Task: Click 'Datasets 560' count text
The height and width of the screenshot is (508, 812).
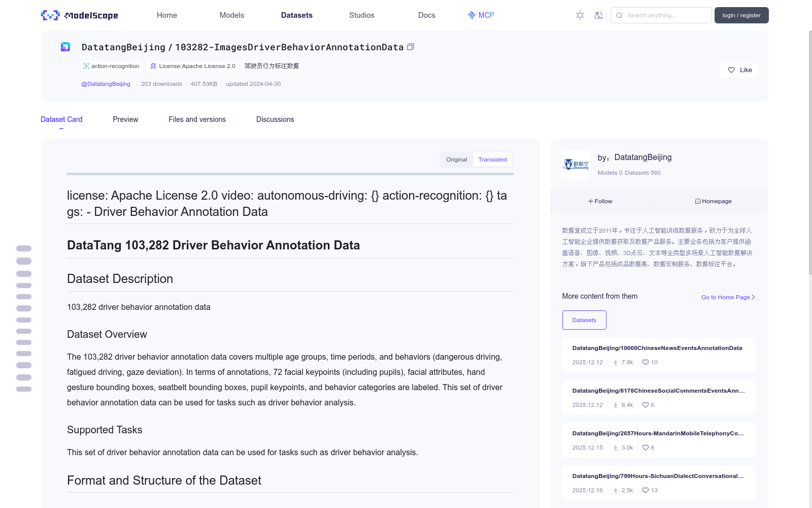Action: pyautogui.click(x=642, y=173)
